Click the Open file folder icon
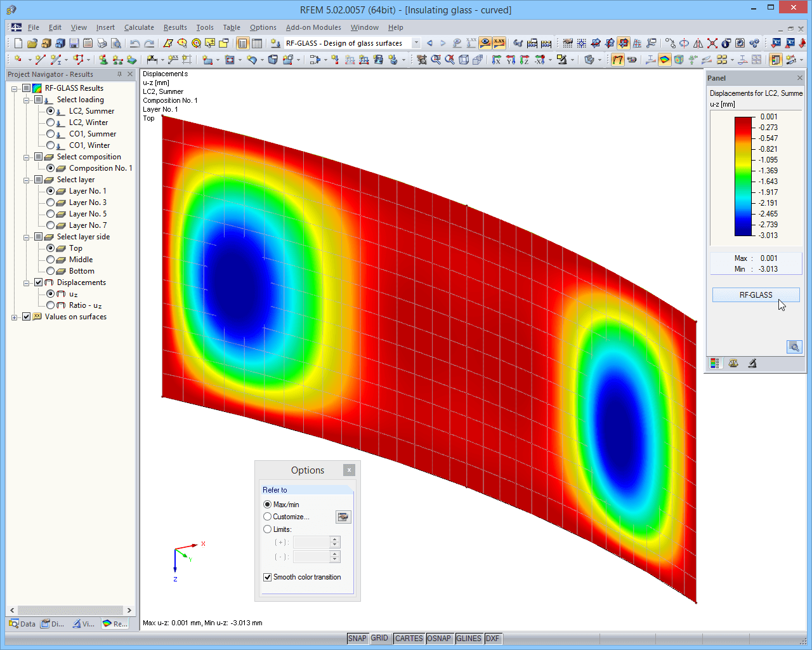 (x=32, y=43)
